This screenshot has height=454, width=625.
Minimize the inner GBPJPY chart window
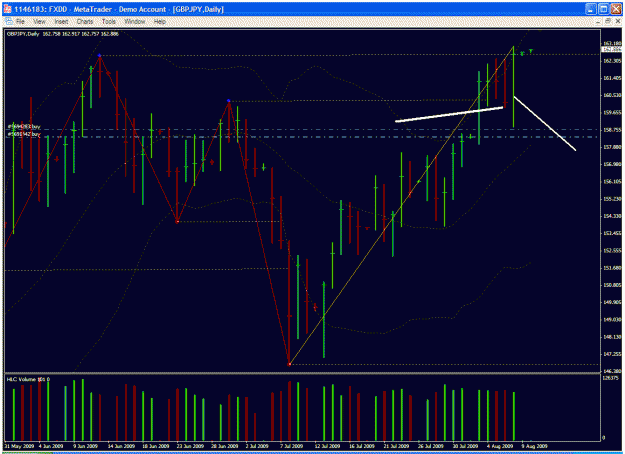pyautogui.click(x=598, y=21)
